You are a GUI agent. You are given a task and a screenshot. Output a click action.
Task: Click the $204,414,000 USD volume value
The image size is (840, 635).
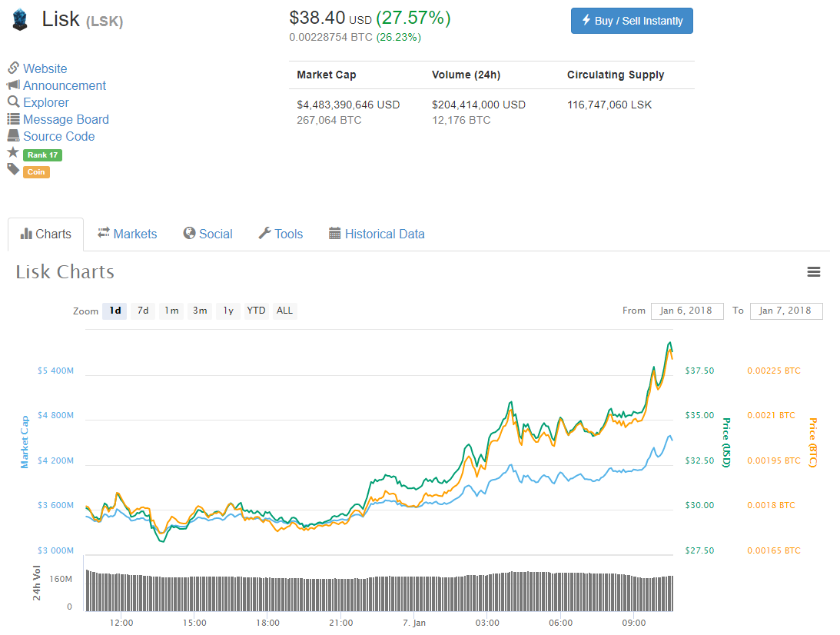(x=479, y=105)
